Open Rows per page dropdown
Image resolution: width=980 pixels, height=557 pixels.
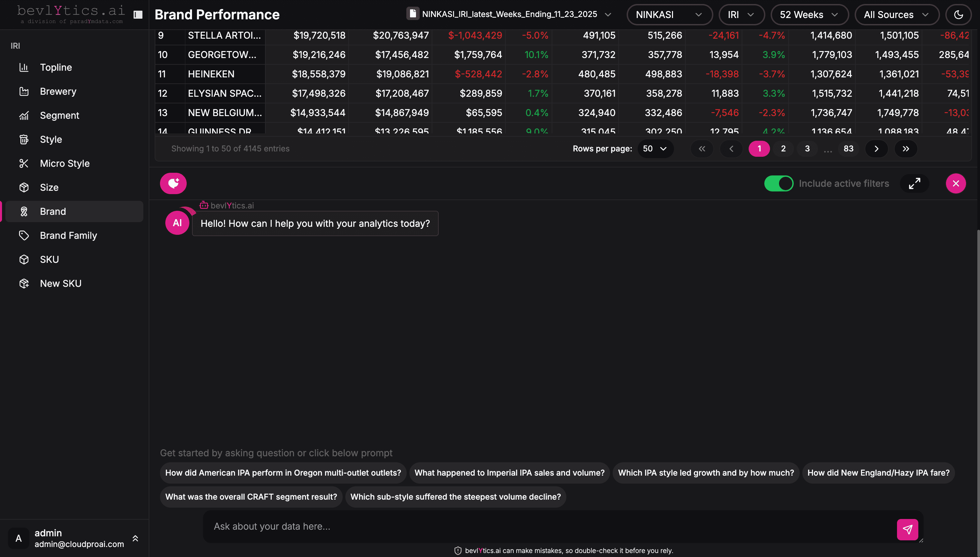[655, 149]
